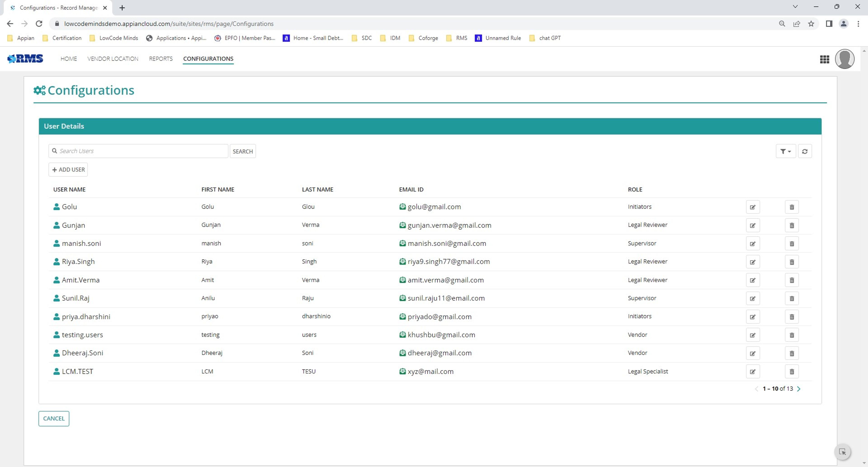Image resolution: width=868 pixels, height=467 pixels.
Task: Delete the priya.dharshini user row
Action: pos(792,317)
